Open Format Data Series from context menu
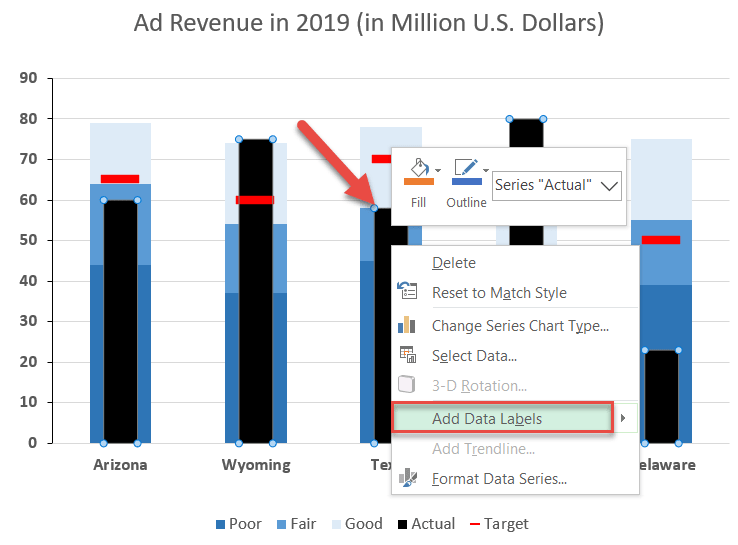 pyautogui.click(x=499, y=478)
